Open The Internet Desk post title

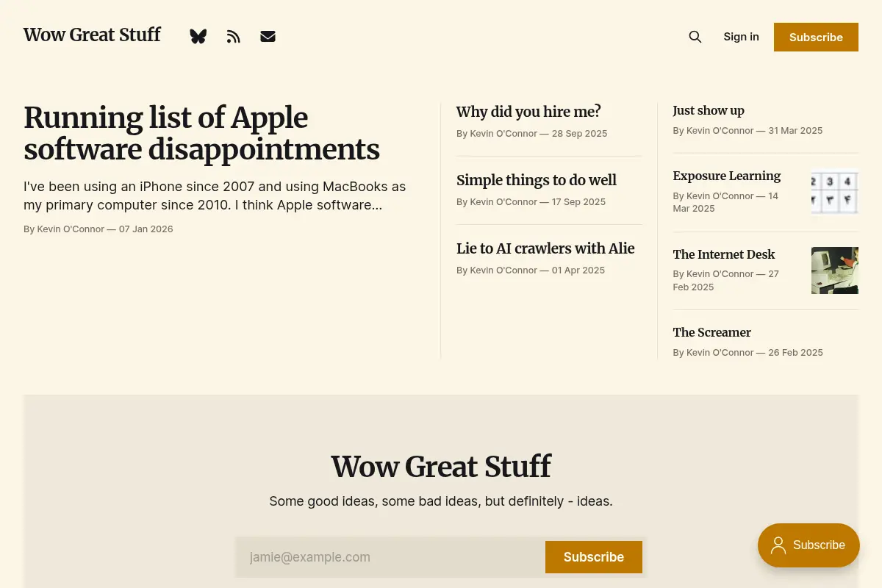tap(724, 254)
